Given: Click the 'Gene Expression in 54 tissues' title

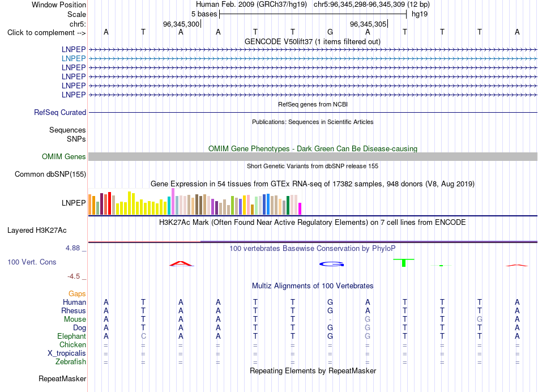Looking at the screenshot, I should click(x=313, y=184).
